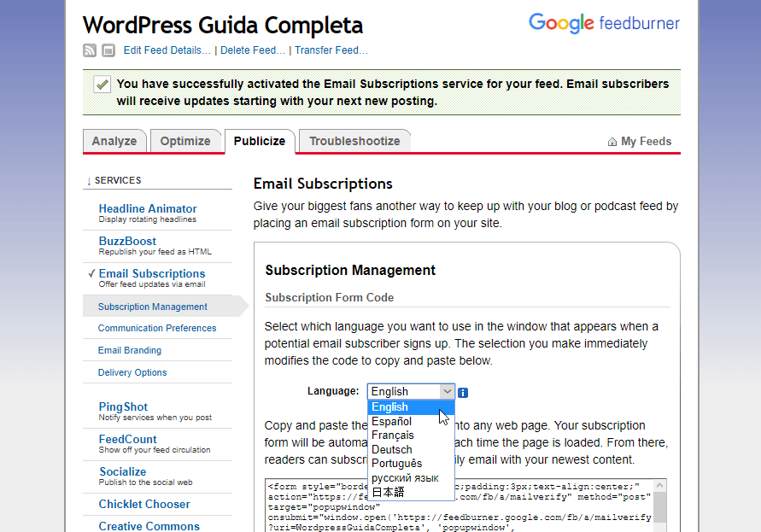Open Email Branding in the sidebar
Screen dimensions: 761x532
pyautogui.click(x=130, y=350)
